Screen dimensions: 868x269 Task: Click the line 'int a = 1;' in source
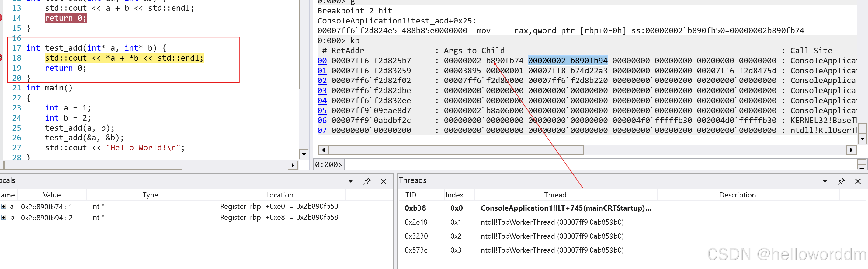click(x=68, y=108)
